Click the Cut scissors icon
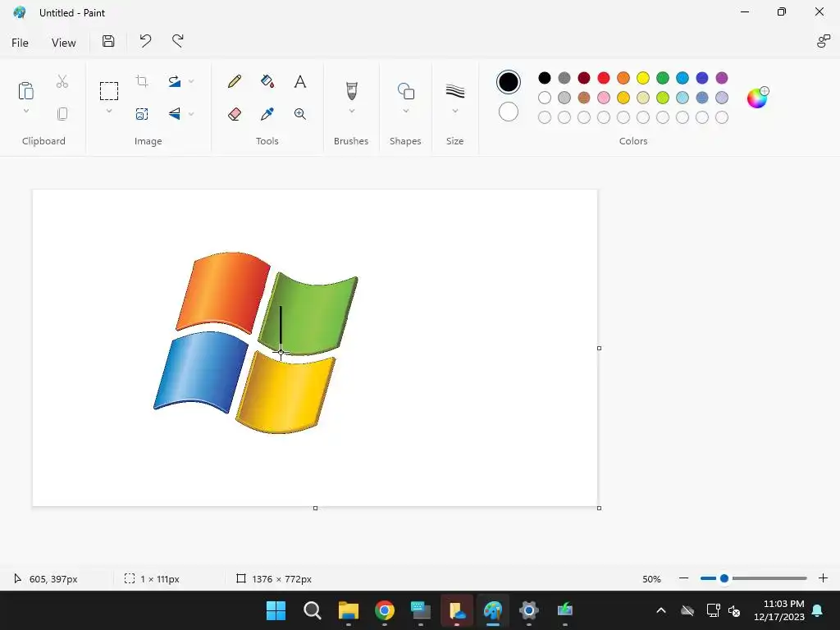Viewport: 840px width, 630px height. 62,81
